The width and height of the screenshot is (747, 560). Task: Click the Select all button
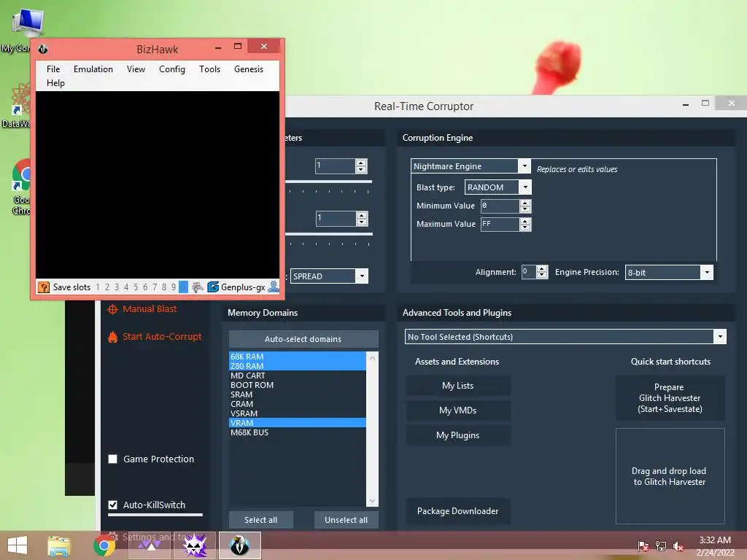point(260,520)
